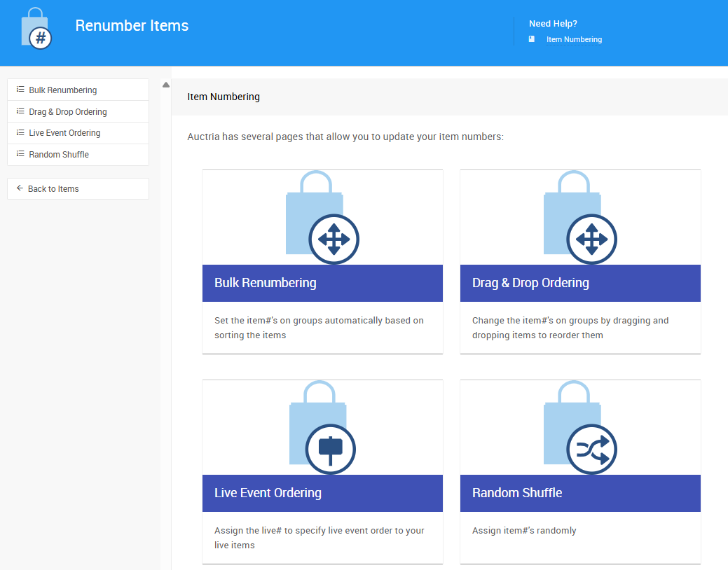
Task: Click the list icon beside Bulk Renumbering in sidebar
Action: click(20, 90)
